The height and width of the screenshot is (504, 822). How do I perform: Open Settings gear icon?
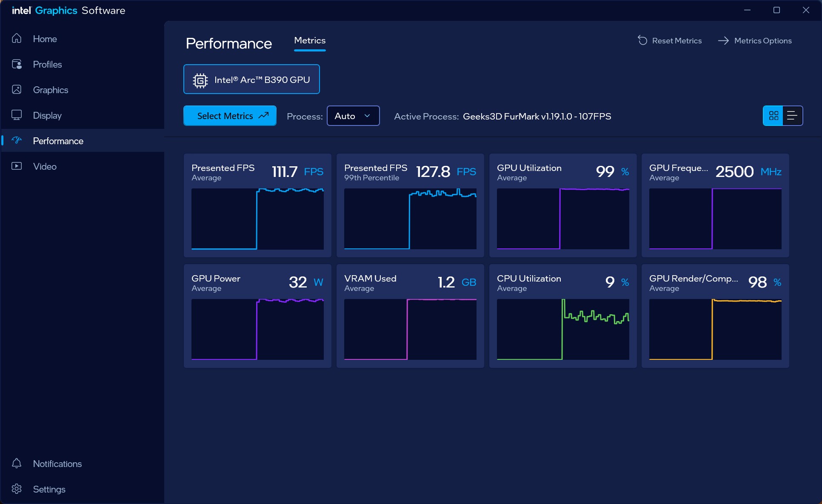point(17,489)
